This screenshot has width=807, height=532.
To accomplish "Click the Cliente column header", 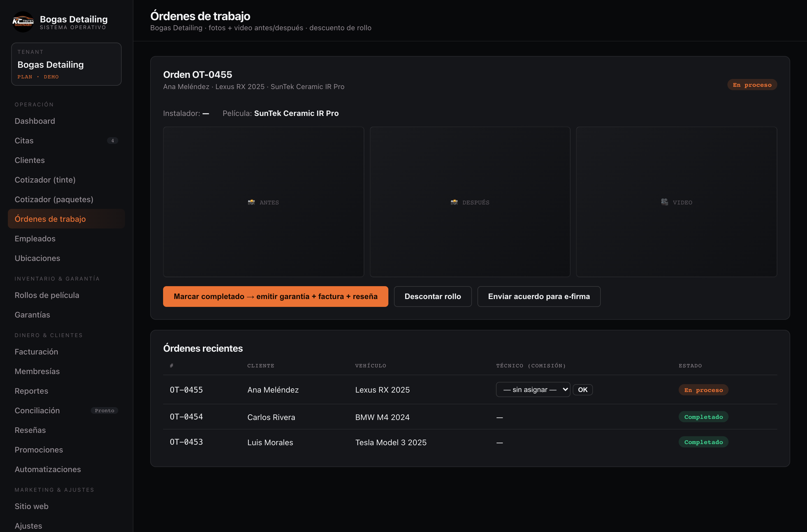I will pyautogui.click(x=261, y=366).
